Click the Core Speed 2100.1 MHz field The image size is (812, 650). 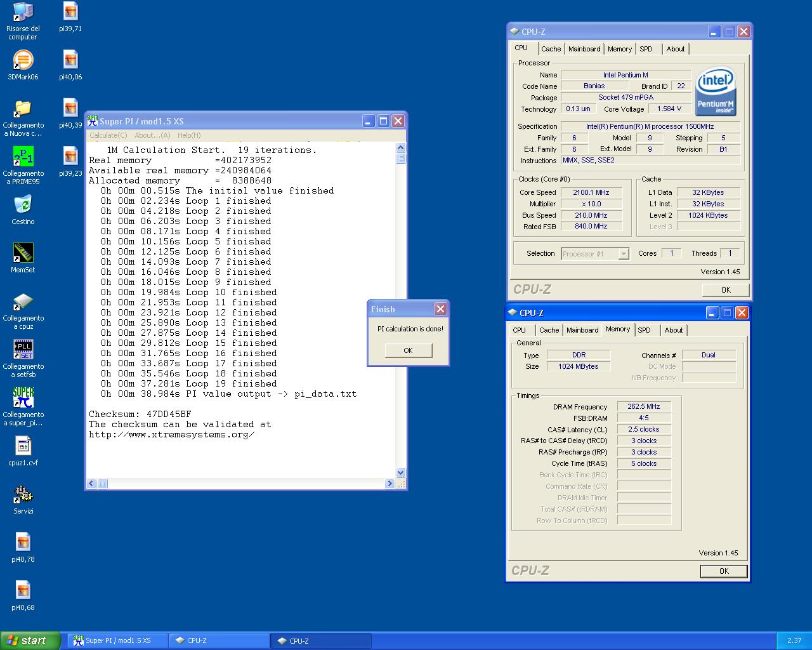pos(591,192)
